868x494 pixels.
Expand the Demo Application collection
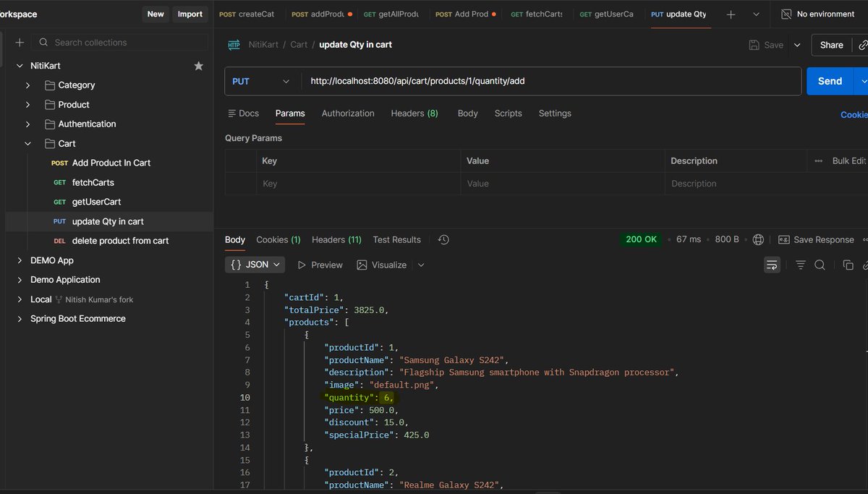(x=20, y=280)
